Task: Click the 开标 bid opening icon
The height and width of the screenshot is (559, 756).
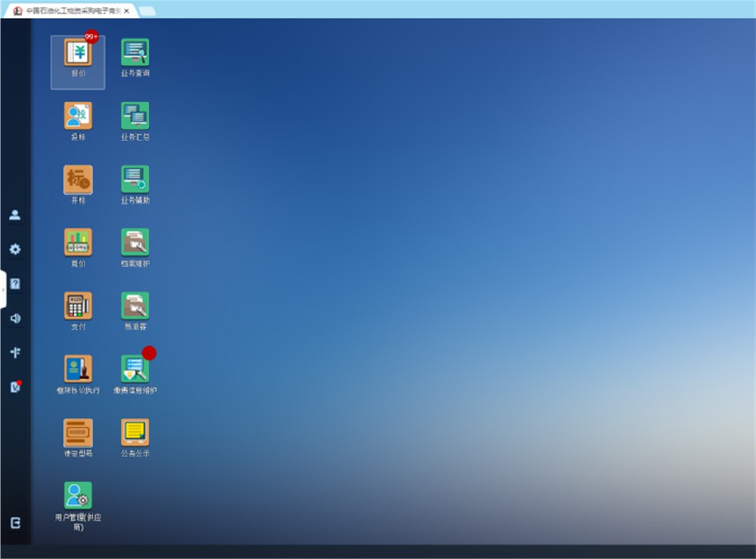Action: tap(78, 180)
